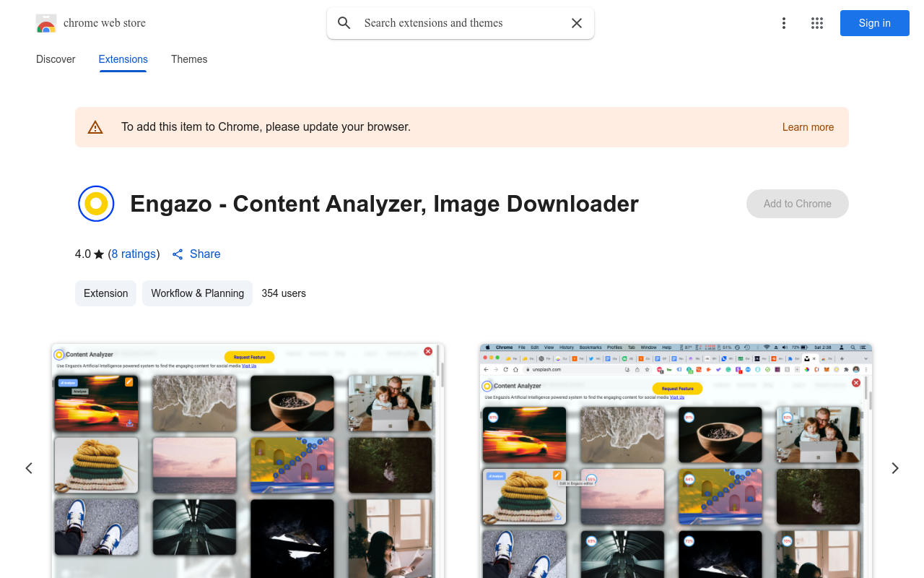This screenshot has height=578, width=924.
Task: Click the search magnifier icon
Action: tap(344, 23)
